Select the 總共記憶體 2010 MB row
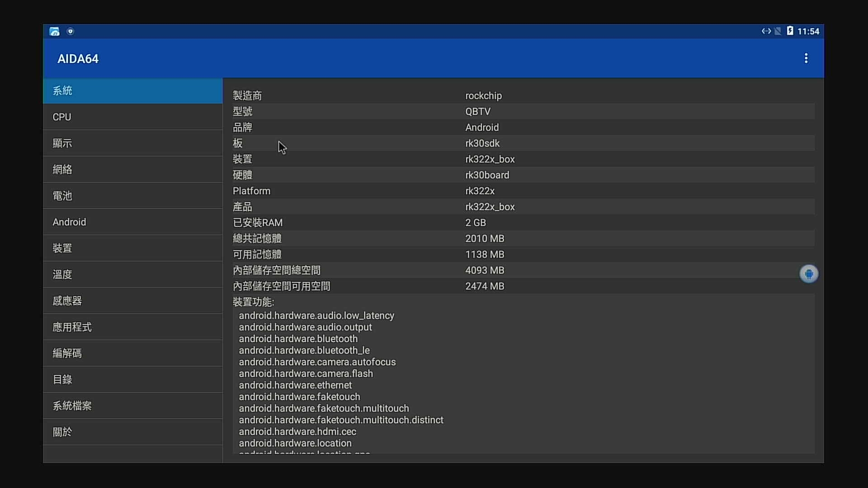The width and height of the screenshot is (868, 488). pos(524,239)
